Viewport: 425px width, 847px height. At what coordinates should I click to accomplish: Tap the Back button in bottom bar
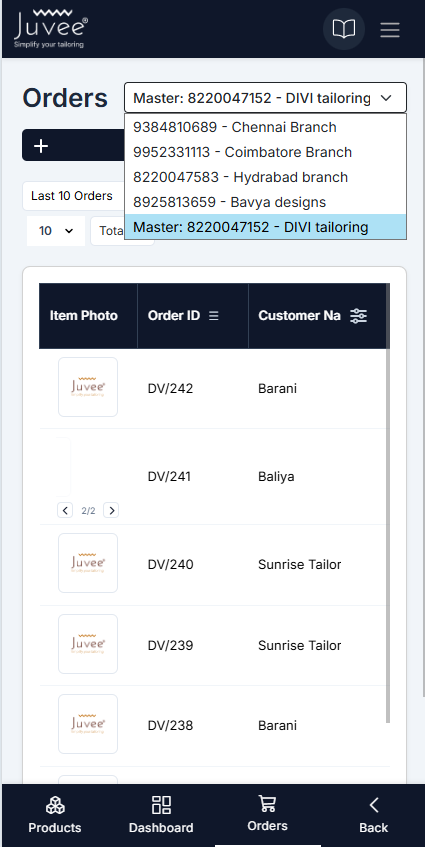374,815
